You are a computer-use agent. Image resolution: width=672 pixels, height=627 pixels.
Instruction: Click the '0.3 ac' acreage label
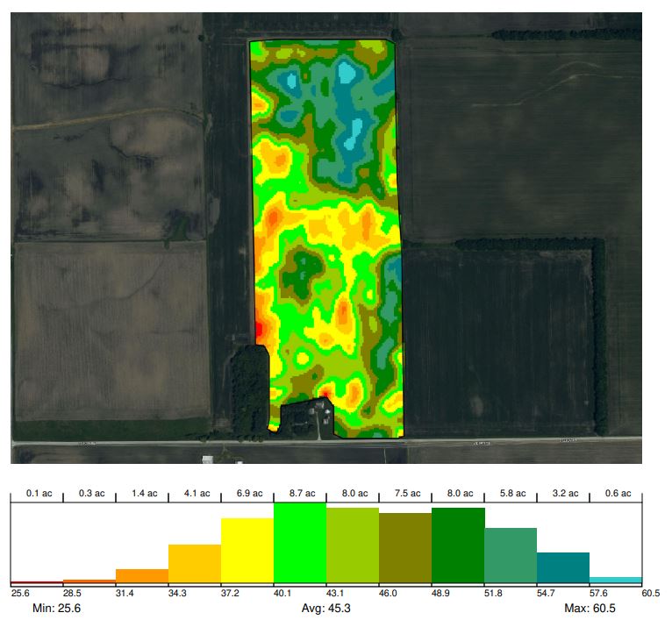[x=92, y=493]
